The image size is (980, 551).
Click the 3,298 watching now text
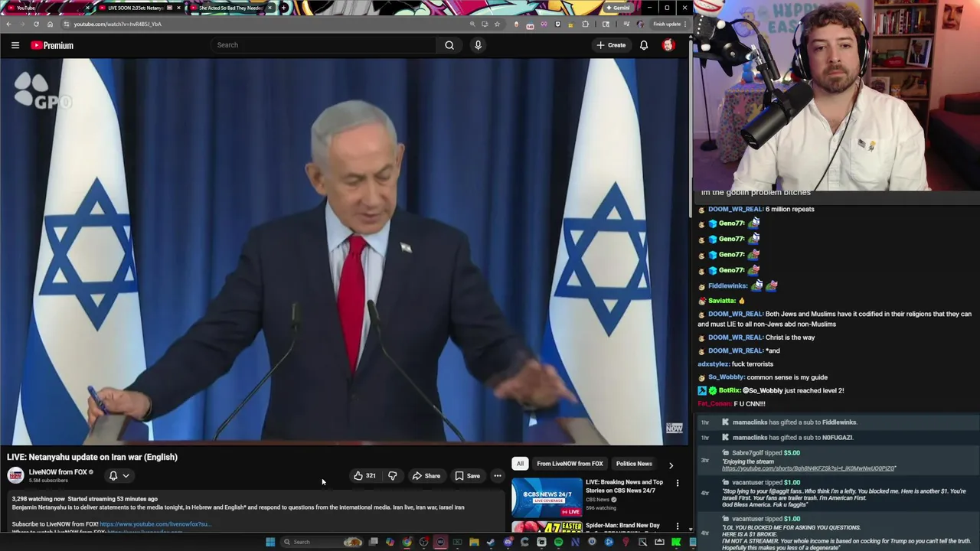coord(38,499)
